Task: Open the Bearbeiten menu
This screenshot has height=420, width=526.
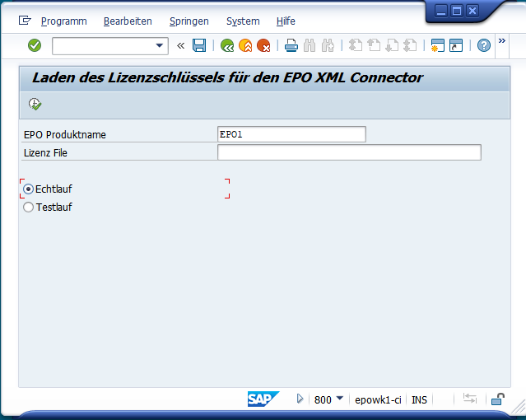Action: pos(128,21)
